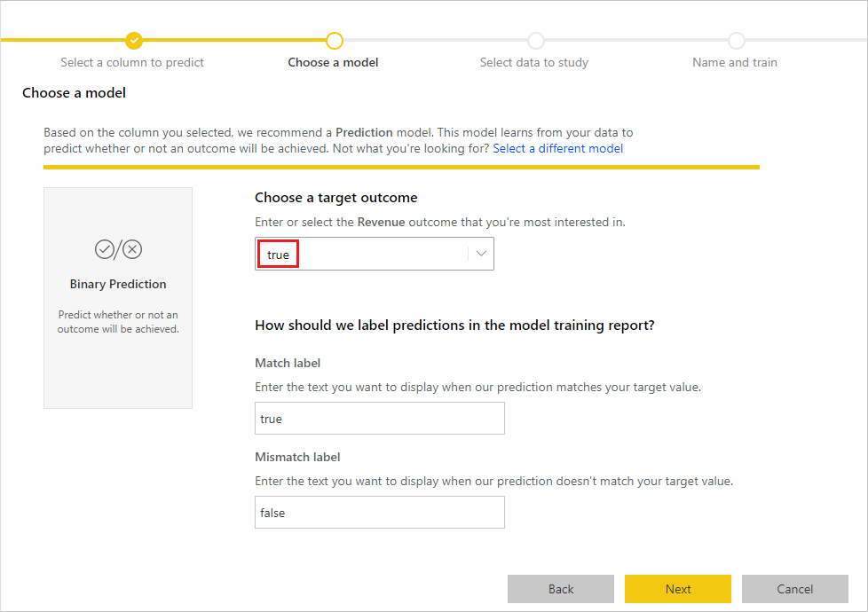Expand the target outcome dropdown arrow
Image resolution: width=868 pixels, height=612 pixels.
pos(481,254)
